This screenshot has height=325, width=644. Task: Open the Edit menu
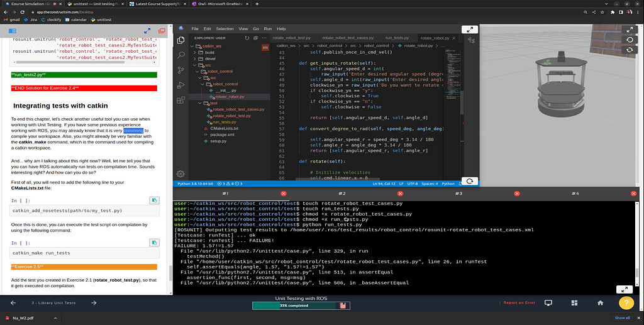pos(207,29)
